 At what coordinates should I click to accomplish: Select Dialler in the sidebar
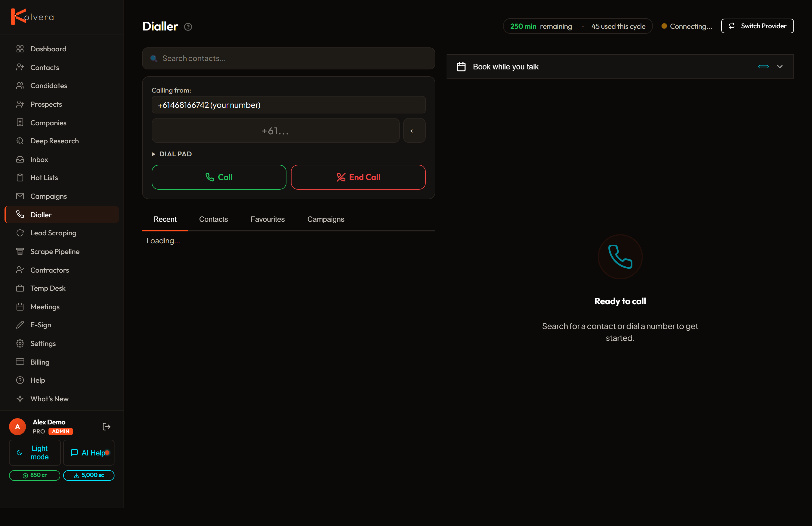pyautogui.click(x=62, y=214)
